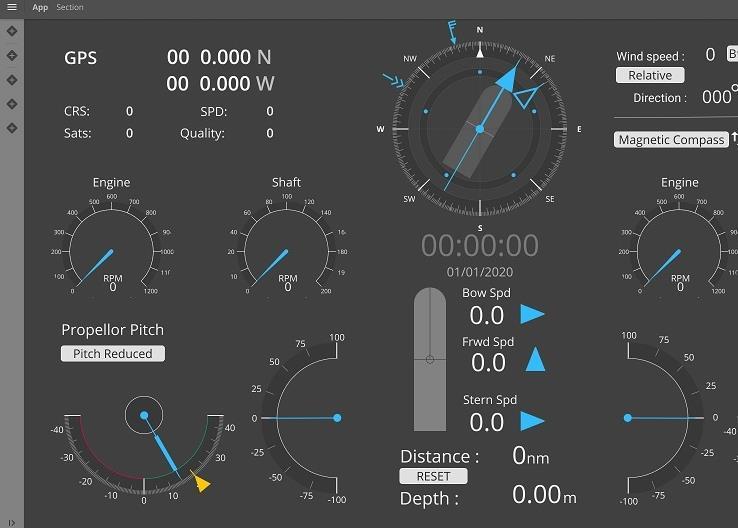The image size is (738, 528).
Task: Open the Section menu
Action: coord(70,7)
